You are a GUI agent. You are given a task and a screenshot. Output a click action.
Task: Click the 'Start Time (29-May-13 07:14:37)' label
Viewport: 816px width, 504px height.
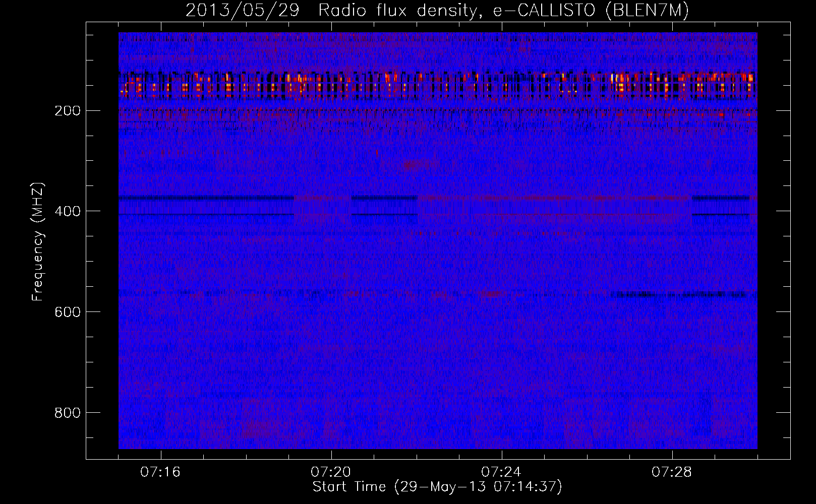(437, 487)
